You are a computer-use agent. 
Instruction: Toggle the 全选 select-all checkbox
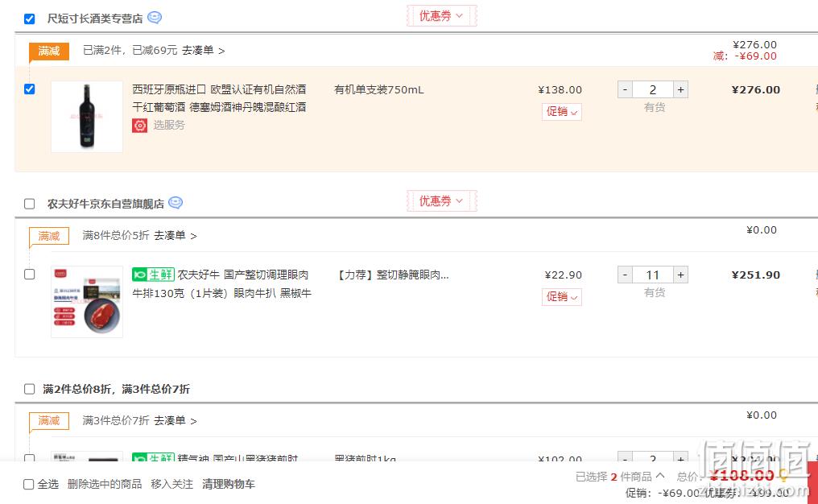(x=29, y=484)
